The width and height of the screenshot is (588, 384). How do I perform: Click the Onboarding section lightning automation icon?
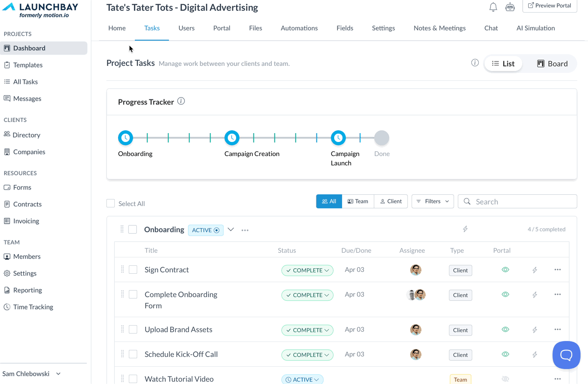pos(465,229)
